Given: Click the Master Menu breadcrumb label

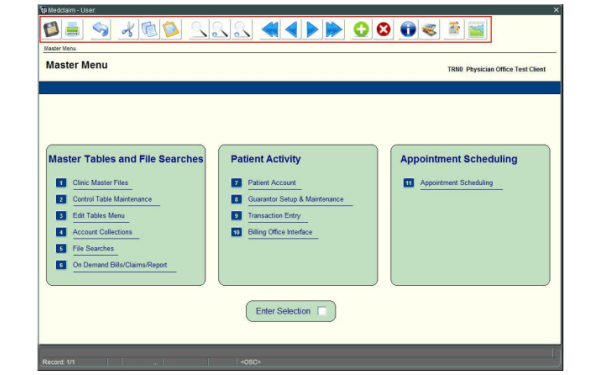Looking at the screenshot, I should [60, 49].
